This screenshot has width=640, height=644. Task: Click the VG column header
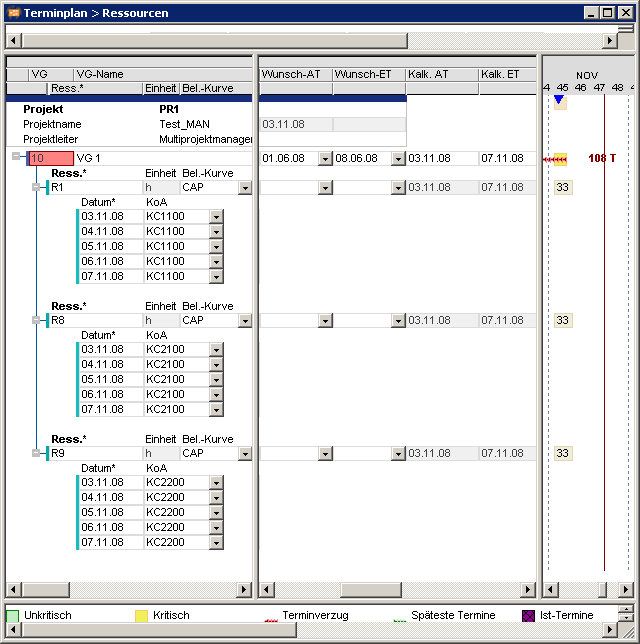[51, 74]
